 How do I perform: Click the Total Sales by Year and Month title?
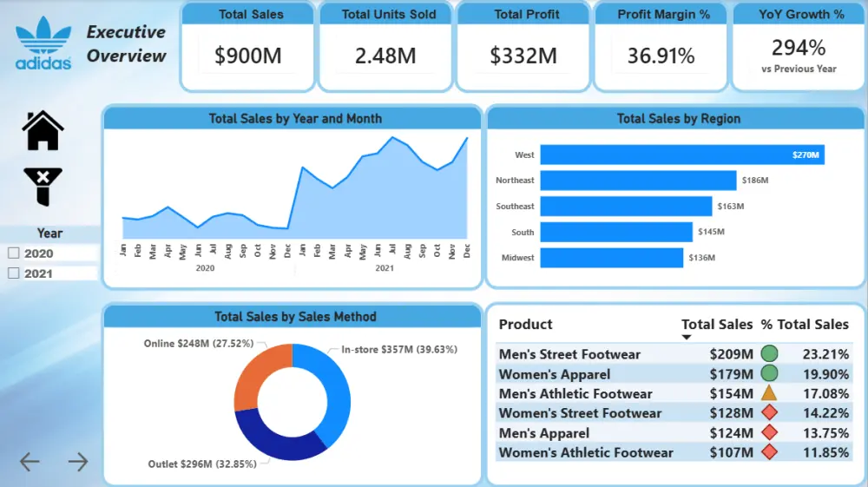(x=295, y=118)
